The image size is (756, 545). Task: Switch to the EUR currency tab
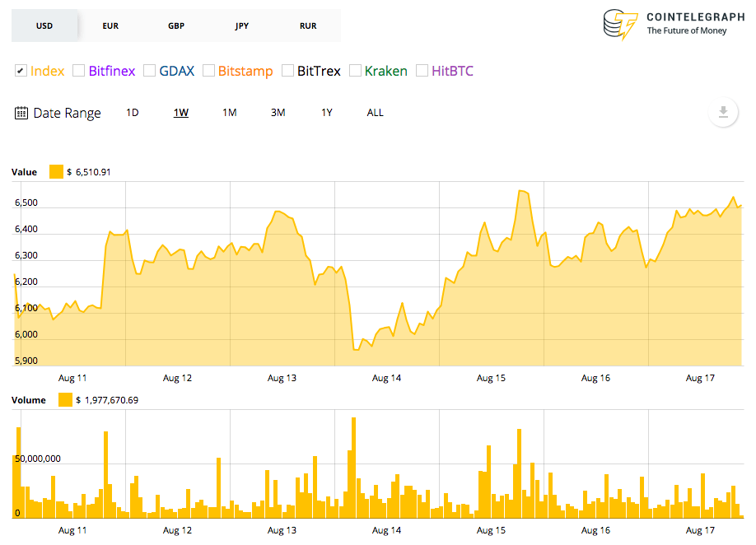click(x=110, y=26)
